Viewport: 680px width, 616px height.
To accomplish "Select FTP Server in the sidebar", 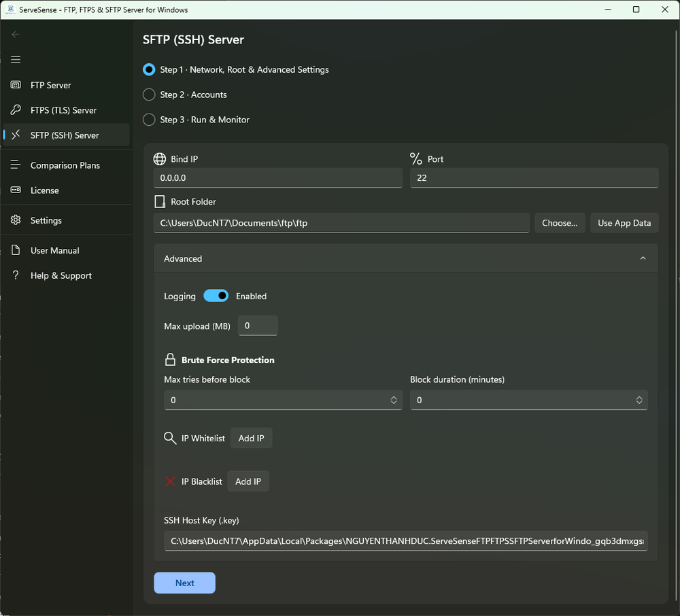I will coord(51,85).
